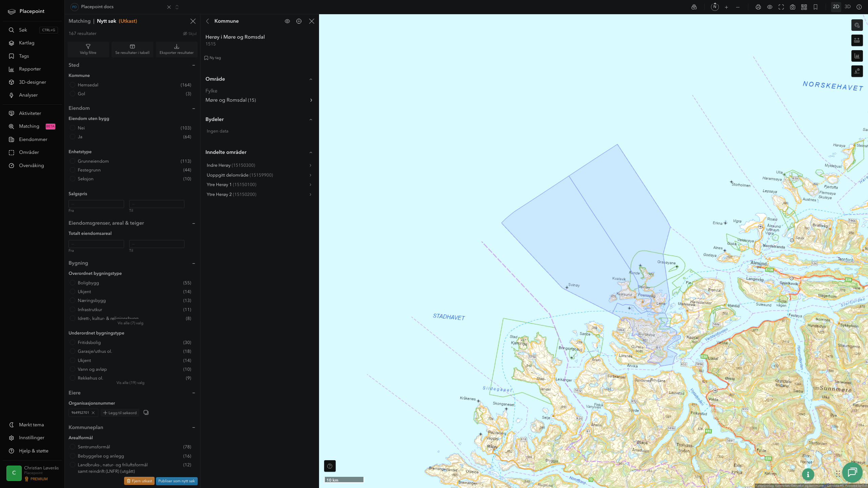This screenshot has width=868, height=488.
Task: Open Overvåking in sidebar
Action: click(31, 166)
